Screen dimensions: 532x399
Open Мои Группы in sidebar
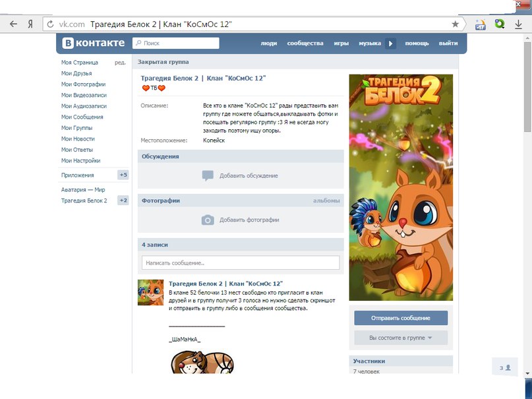tap(76, 128)
